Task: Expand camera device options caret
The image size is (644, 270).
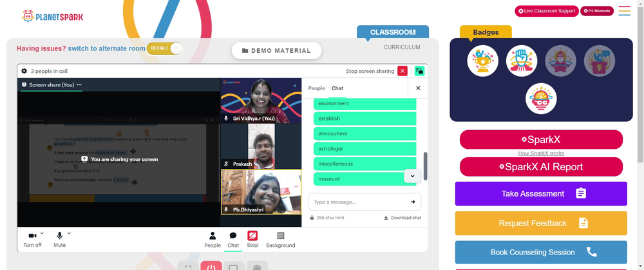Action: [x=42, y=233]
